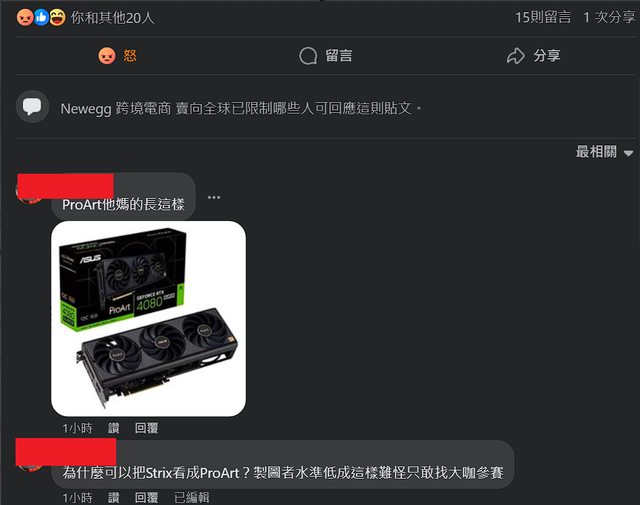Open the 1 次分享 shares count
The image size is (640, 505).
[609, 17]
